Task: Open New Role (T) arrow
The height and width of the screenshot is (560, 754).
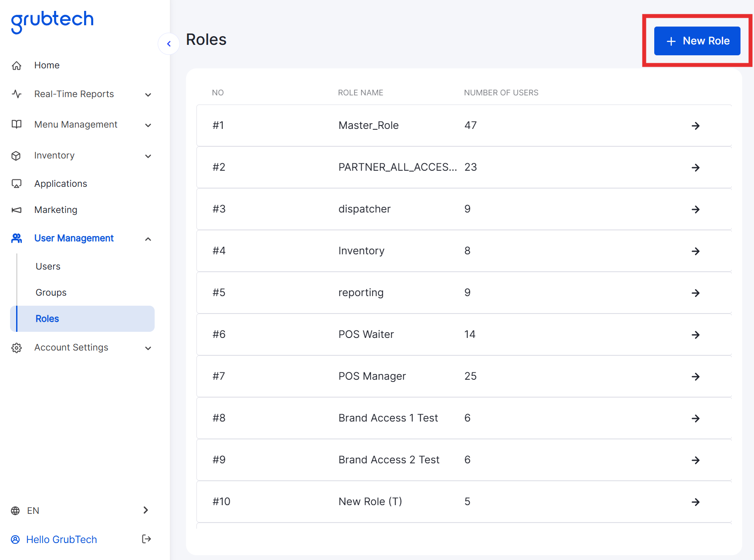Action: pos(696,502)
